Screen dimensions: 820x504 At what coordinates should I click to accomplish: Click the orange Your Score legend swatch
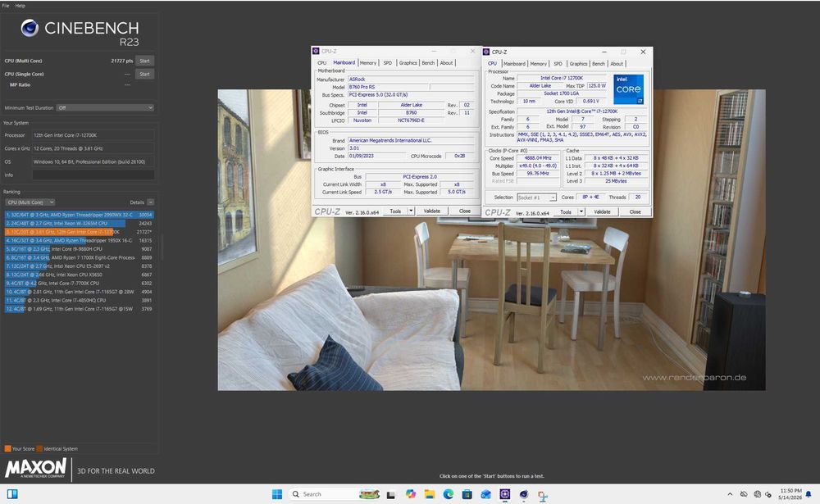pos(7,448)
